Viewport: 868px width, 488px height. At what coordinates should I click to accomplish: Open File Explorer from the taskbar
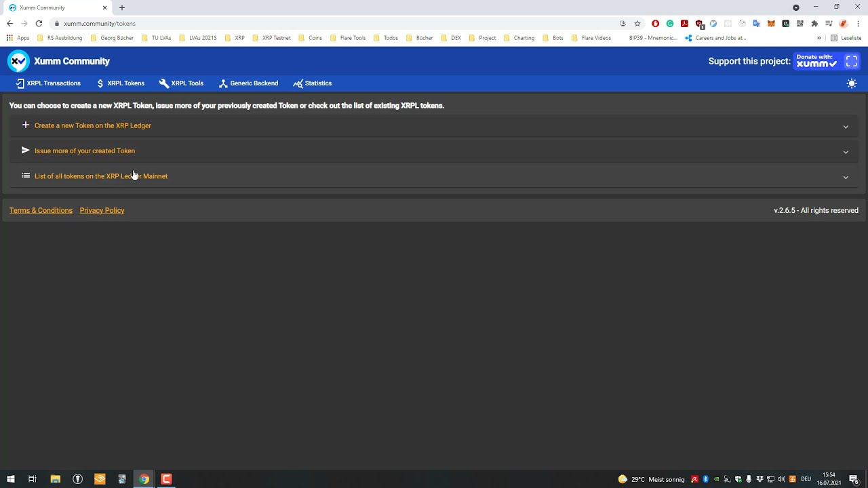tap(56, 479)
